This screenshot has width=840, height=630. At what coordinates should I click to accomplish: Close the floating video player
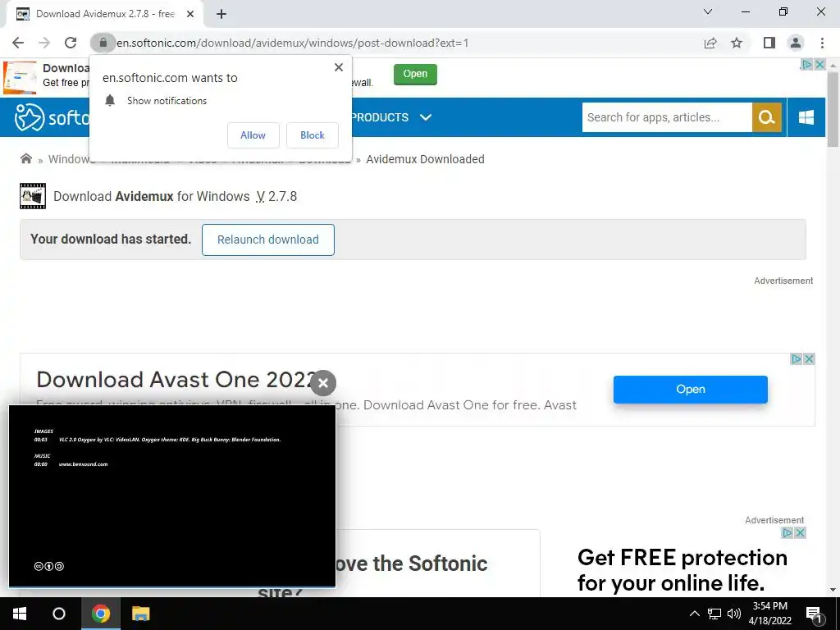[323, 383]
